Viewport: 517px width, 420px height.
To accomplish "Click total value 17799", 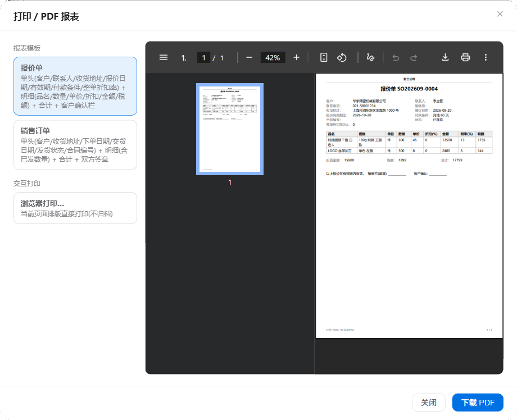I will [457, 160].
